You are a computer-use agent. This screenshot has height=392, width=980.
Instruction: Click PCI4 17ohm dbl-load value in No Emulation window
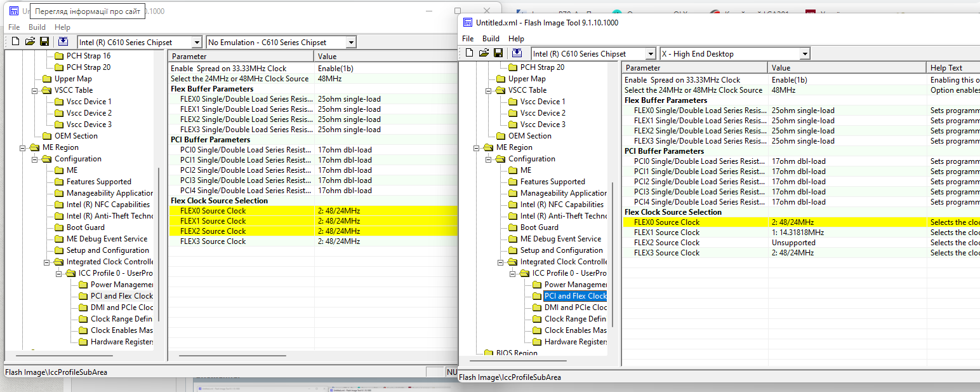(x=345, y=191)
